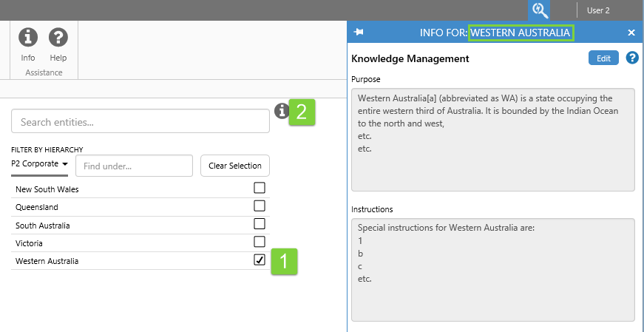Check the Victoria checkbox
Viewport: 644px width, 332px height.
pos(260,241)
